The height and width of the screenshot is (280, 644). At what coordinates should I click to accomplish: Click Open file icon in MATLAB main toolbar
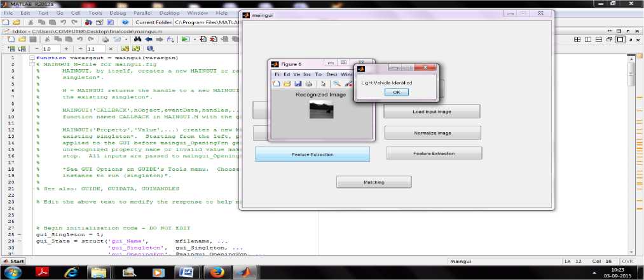[x=17, y=23]
